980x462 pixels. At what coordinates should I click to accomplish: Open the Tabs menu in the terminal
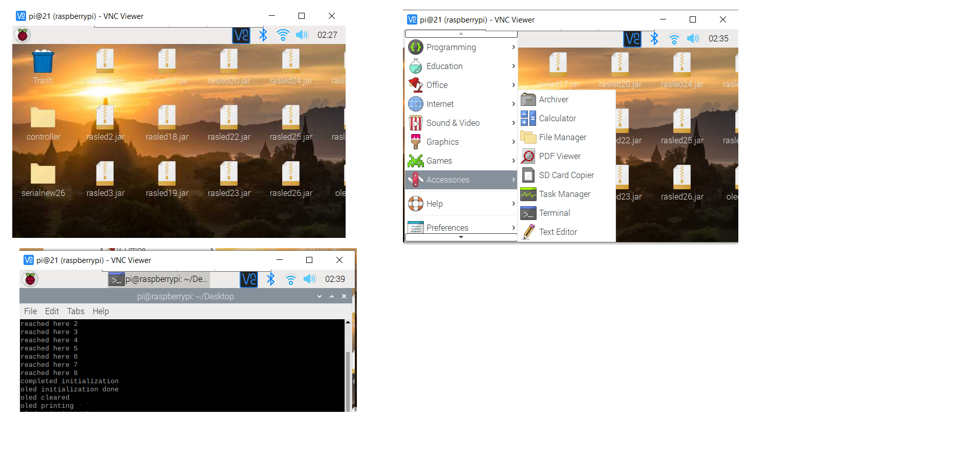(x=76, y=312)
